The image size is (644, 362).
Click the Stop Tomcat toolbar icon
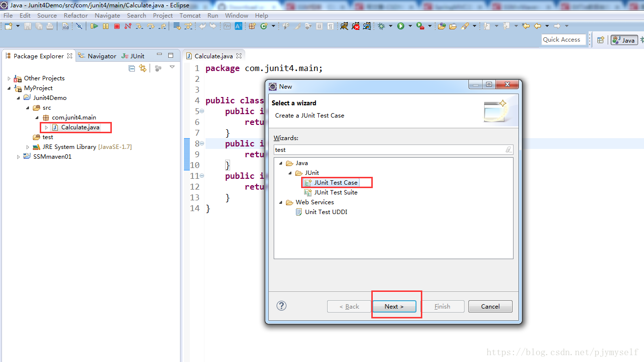point(356,26)
